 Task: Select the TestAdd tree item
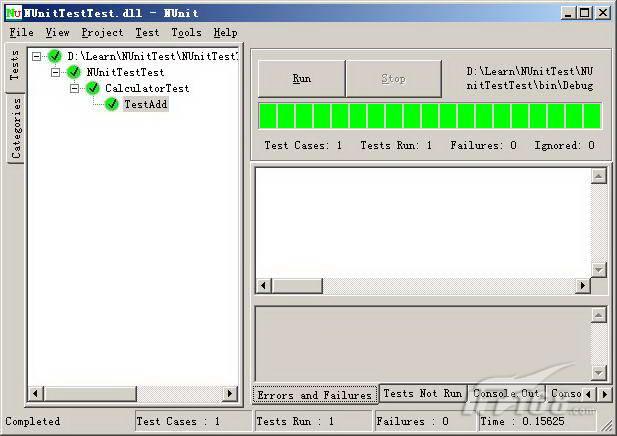[x=146, y=104]
